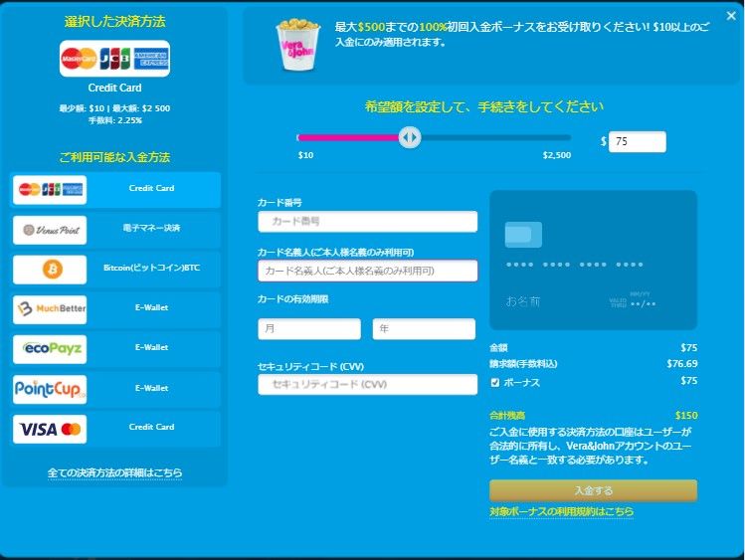This screenshot has height=560, width=745.
Task: Click the 入金する deposit button
Action: coord(593,490)
